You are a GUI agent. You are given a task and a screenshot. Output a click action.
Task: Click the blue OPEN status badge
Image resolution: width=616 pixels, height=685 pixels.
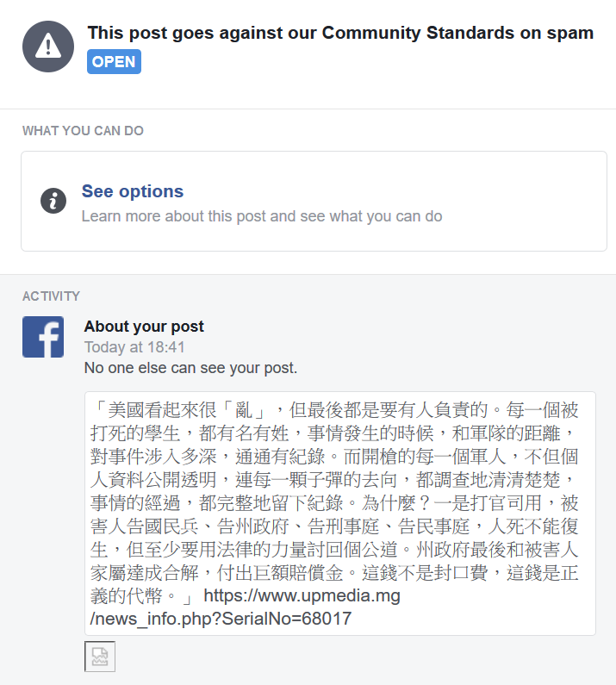(114, 61)
